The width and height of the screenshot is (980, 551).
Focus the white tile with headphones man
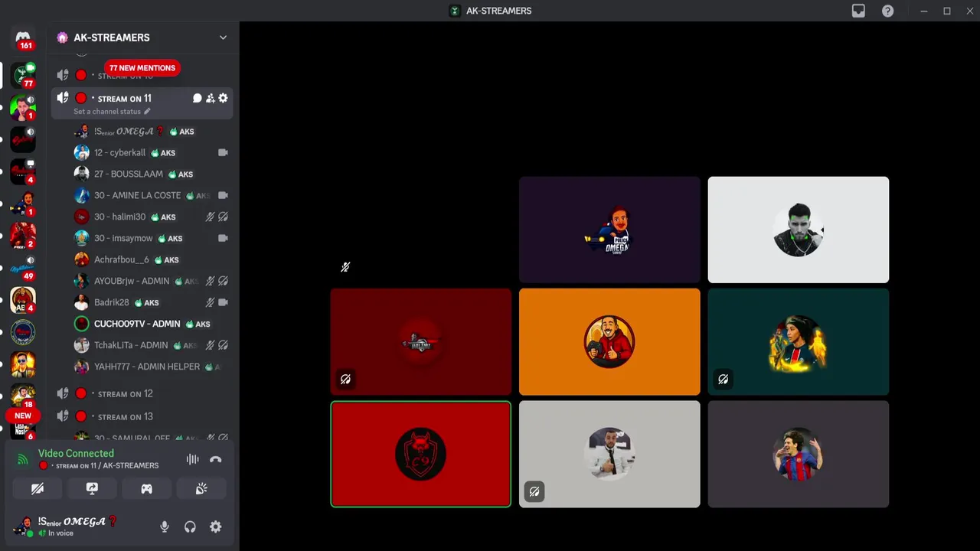799,230
